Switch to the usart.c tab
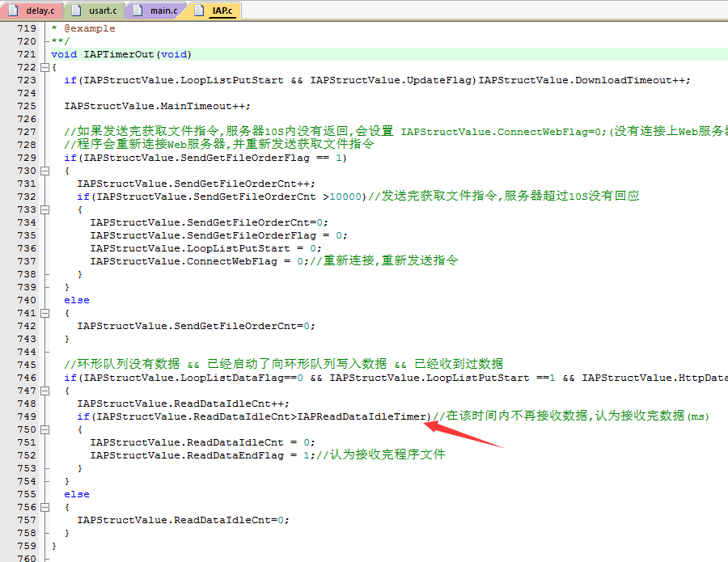728x562 pixels. tap(95, 11)
